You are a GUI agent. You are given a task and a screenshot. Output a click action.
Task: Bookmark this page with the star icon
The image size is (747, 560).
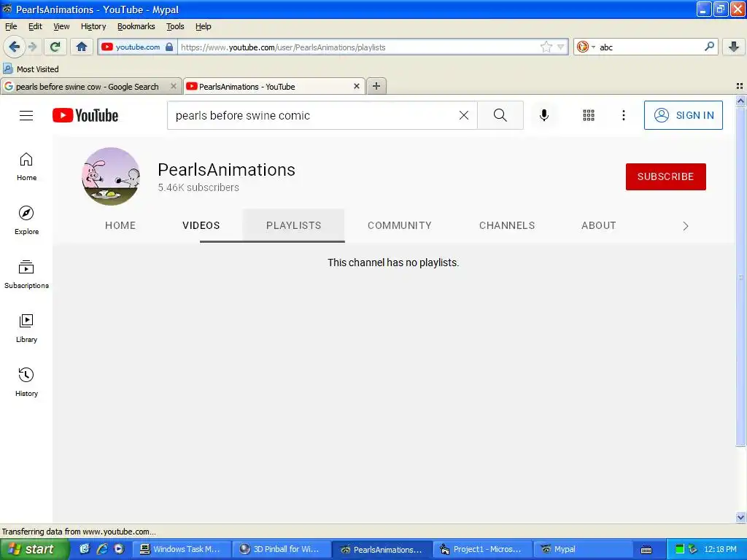click(x=546, y=47)
